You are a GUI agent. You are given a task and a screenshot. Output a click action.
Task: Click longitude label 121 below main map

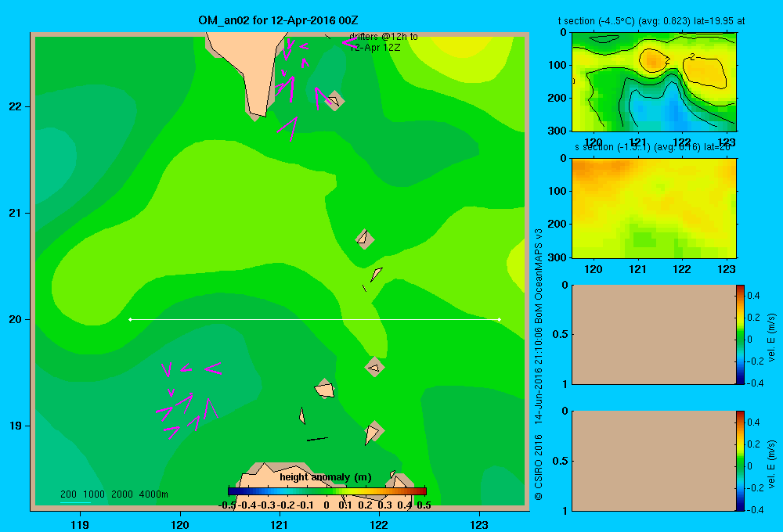point(280,524)
